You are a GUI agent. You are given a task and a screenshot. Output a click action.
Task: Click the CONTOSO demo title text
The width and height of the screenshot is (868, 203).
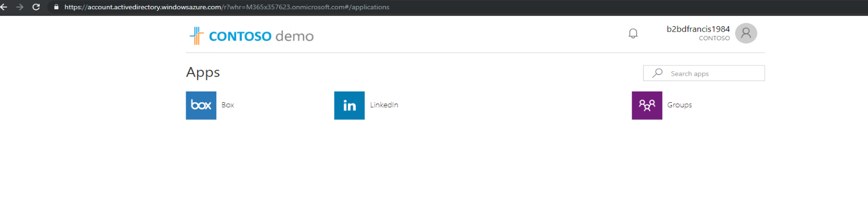(261, 36)
